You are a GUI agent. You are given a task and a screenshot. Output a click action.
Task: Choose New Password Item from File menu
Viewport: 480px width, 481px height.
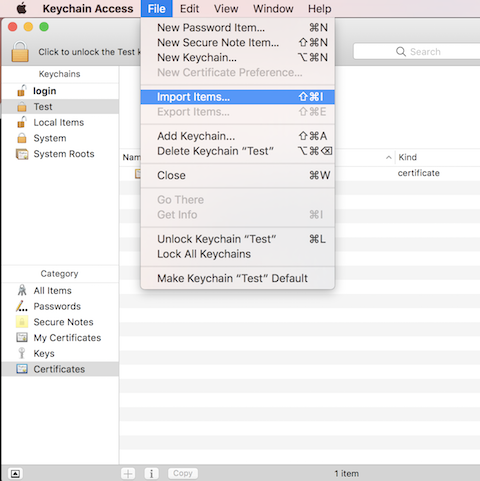pos(238,27)
